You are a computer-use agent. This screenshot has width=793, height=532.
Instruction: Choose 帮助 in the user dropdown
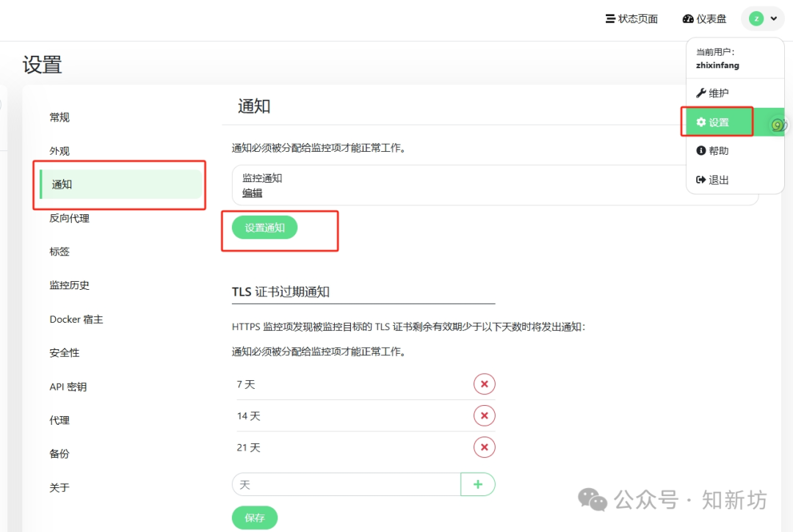712,150
